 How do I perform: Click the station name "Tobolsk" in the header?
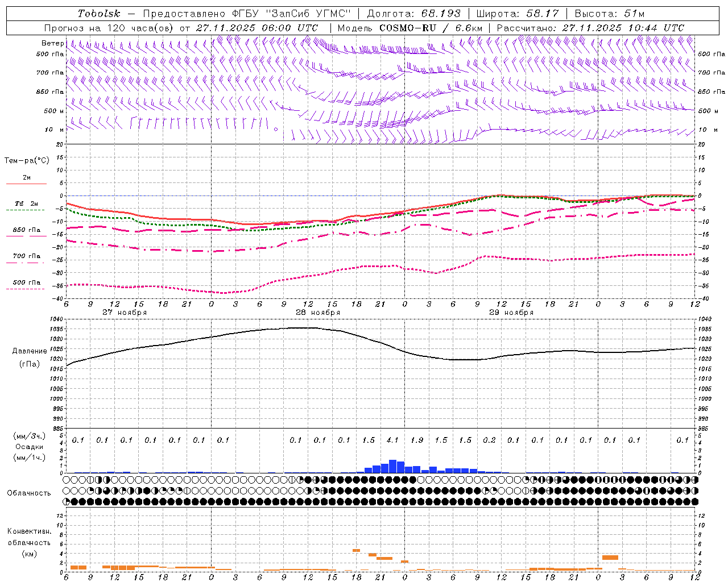click(99, 14)
